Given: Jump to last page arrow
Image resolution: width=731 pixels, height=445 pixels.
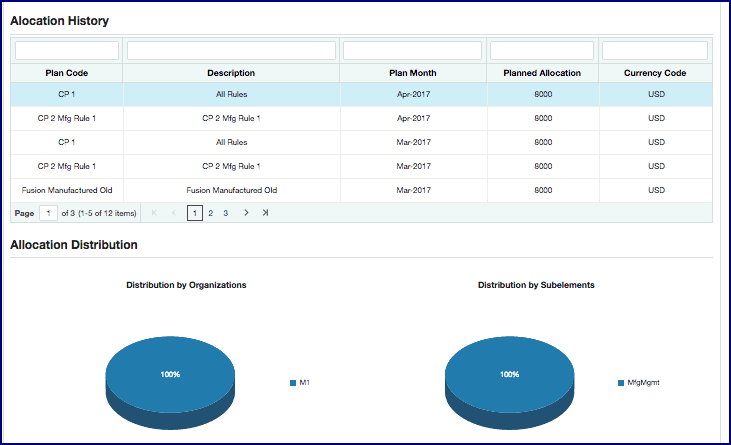Looking at the screenshot, I should [x=265, y=213].
